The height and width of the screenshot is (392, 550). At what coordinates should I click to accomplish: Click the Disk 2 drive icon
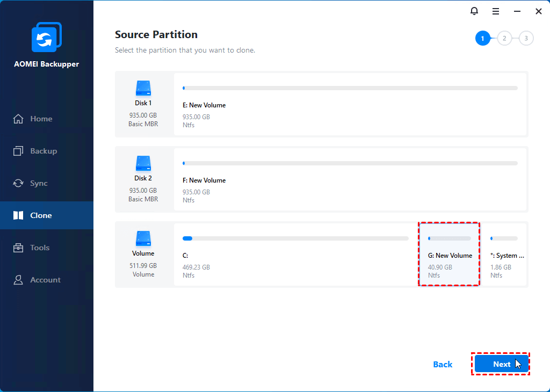[143, 164]
